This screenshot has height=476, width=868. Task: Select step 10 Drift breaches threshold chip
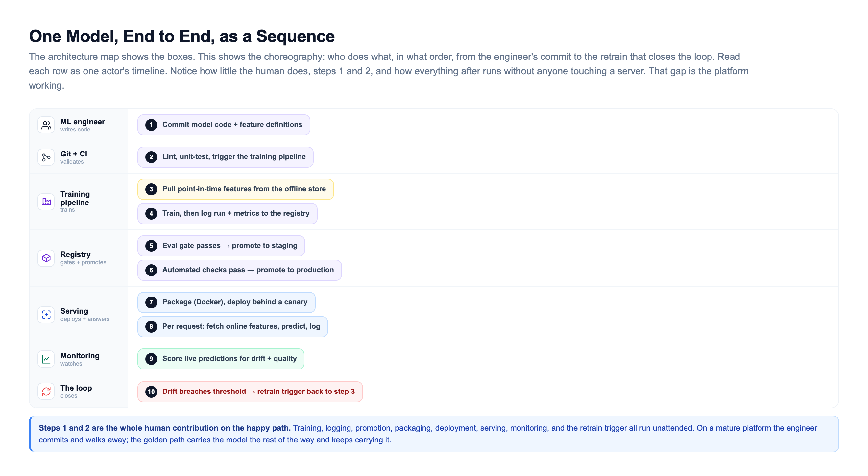[x=250, y=392]
